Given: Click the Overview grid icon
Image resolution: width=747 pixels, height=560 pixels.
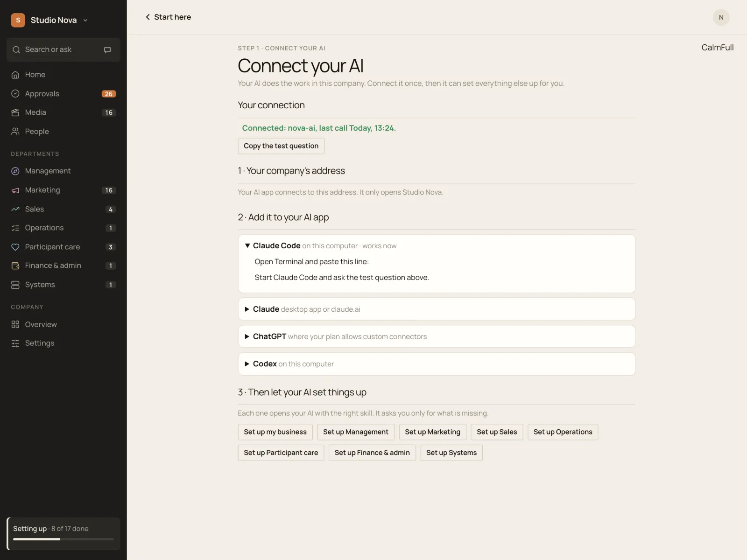Looking at the screenshot, I should coord(15,324).
